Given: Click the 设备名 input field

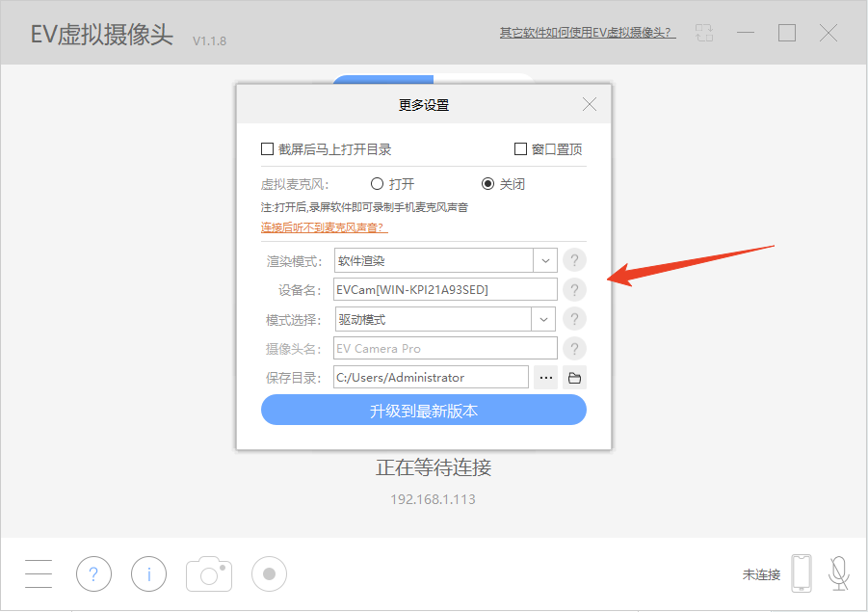Looking at the screenshot, I should (445, 289).
